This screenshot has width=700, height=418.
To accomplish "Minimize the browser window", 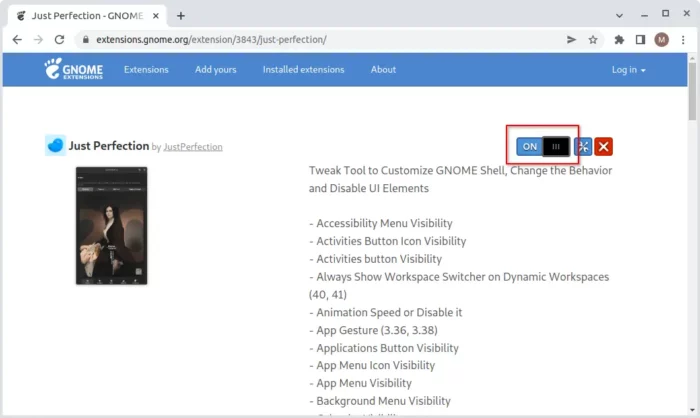I will 644,15.
